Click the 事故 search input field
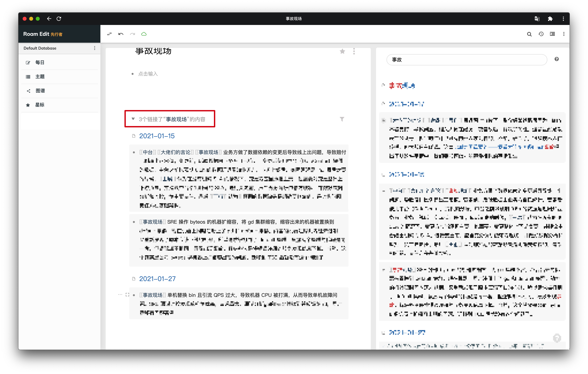588x374 pixels. tap(466, 60)
